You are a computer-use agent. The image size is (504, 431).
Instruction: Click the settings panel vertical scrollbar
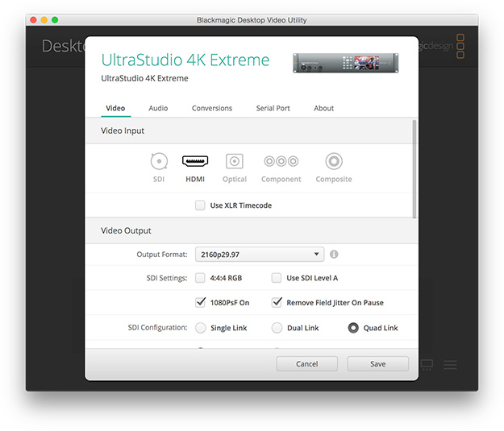[x=414, y=169]
